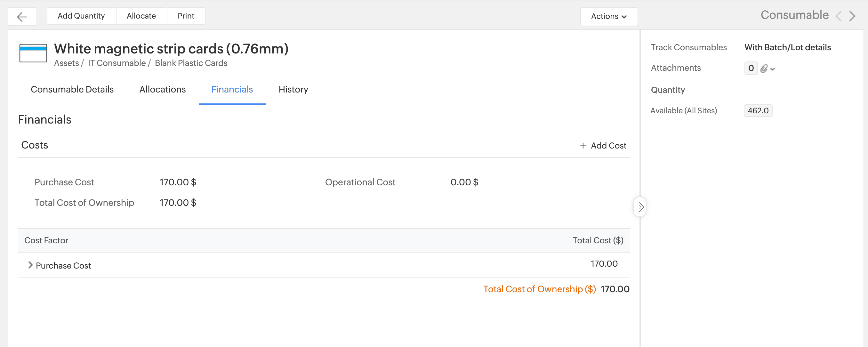Viewport: 868px width, 347px height.
Task: Click the Print button
Action: [x=186, y=16]
